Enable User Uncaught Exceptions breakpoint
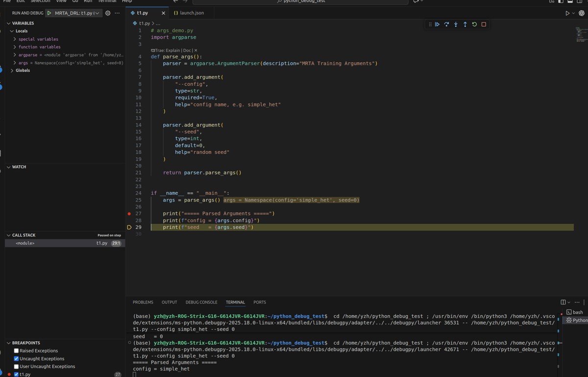 click(16, 367)
